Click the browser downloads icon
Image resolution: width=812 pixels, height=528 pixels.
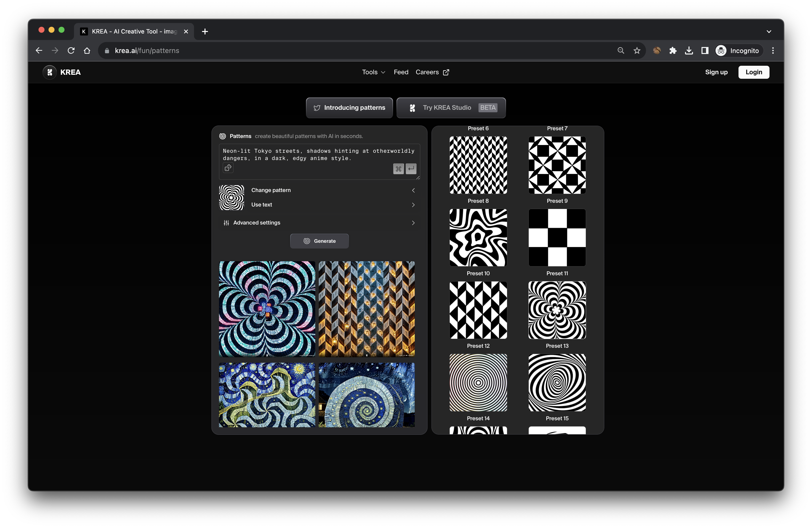[x=689, y=51]
